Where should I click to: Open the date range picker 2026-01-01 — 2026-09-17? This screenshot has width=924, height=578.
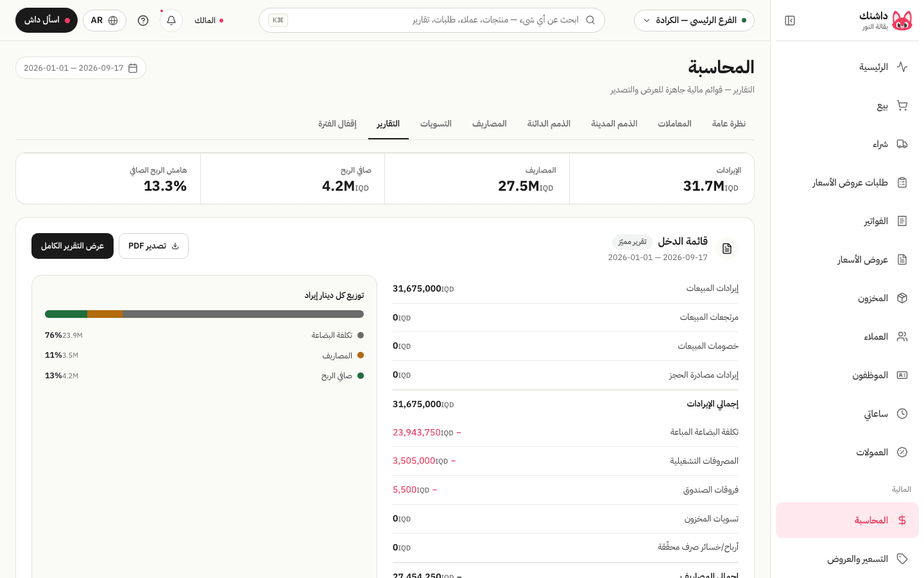(x=81, y=68)
